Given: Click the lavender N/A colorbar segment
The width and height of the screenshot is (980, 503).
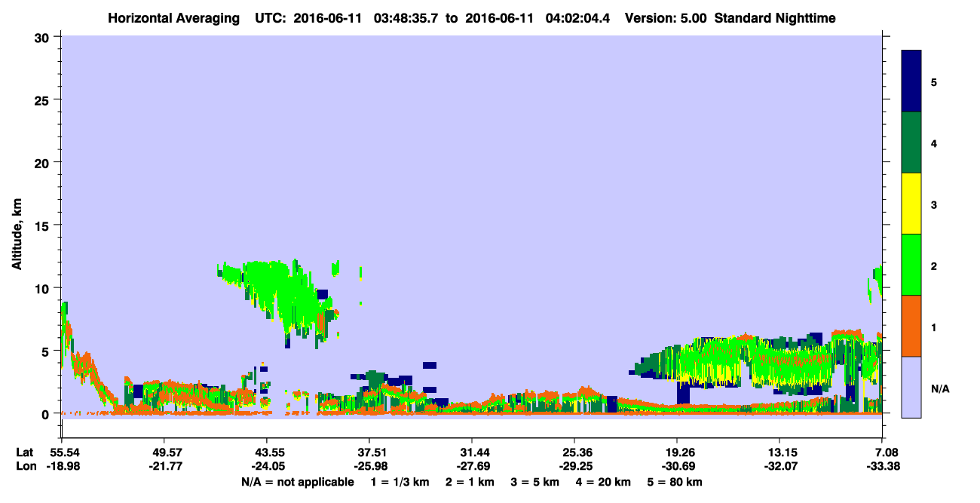Looking at the screenshot, I should (911, 387).
